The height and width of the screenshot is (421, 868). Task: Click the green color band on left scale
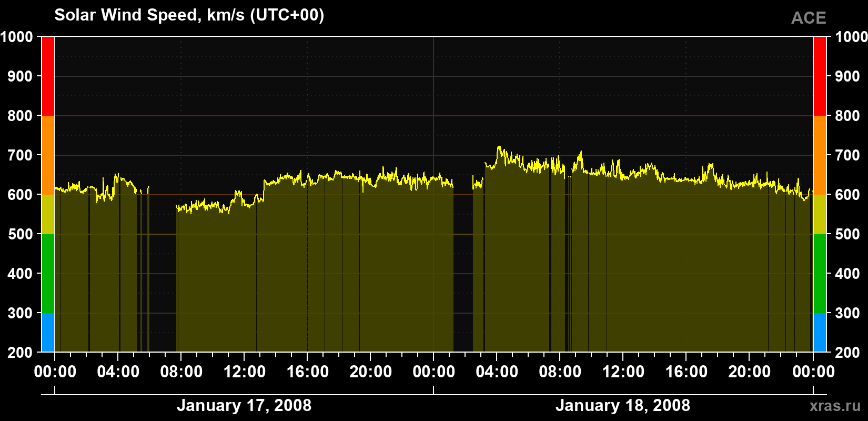(x=48, y=274)
